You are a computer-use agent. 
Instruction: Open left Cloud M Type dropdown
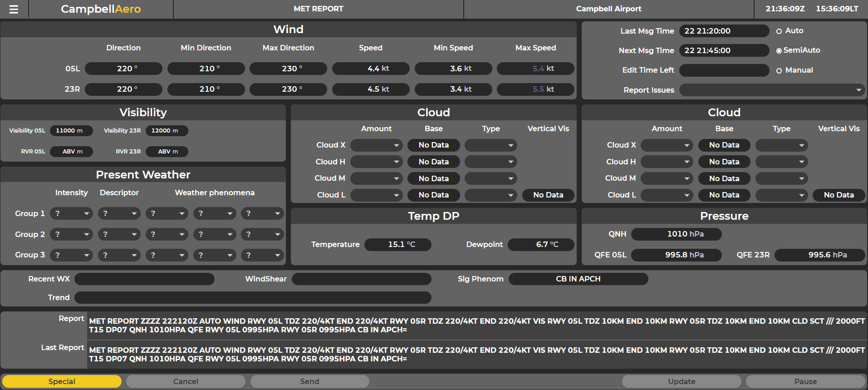tap(491, 178)
